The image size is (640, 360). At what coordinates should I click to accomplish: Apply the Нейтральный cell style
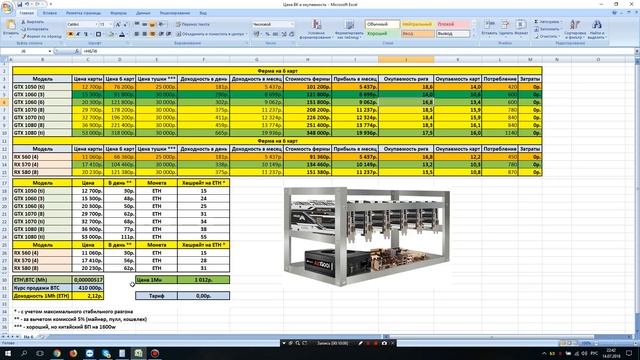coord(417,24)
